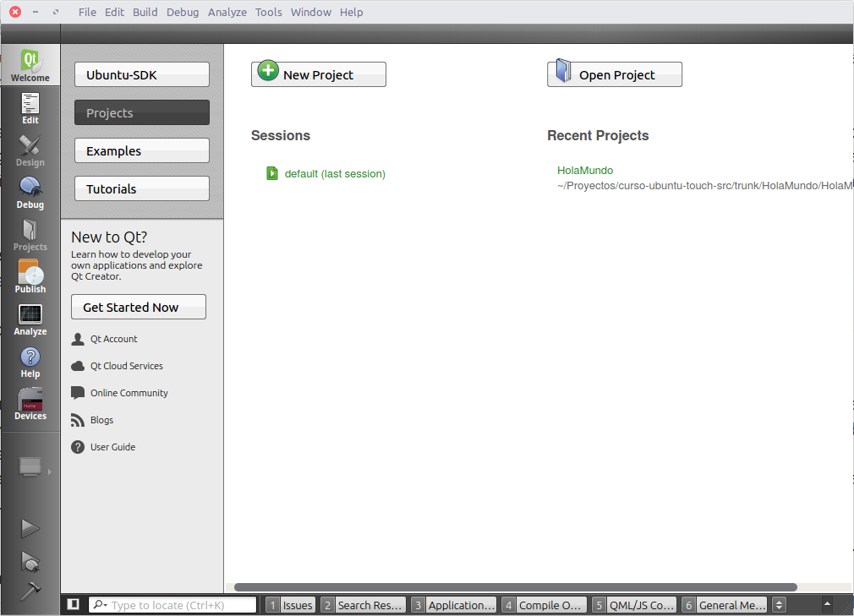The height and width of the screenshot is (616, 854).
Task: Open the default (last session) session
Action: [x=335, y=173]
